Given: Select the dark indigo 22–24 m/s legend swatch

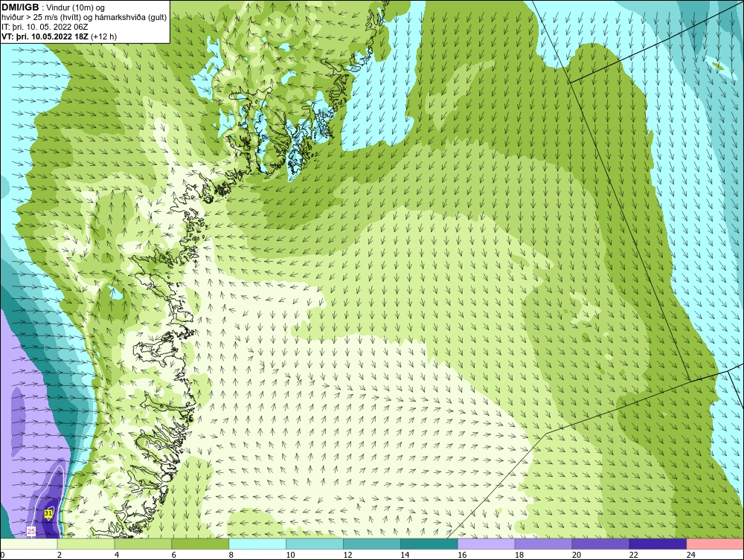Looking at the screenshot, I should pos(658,544).
